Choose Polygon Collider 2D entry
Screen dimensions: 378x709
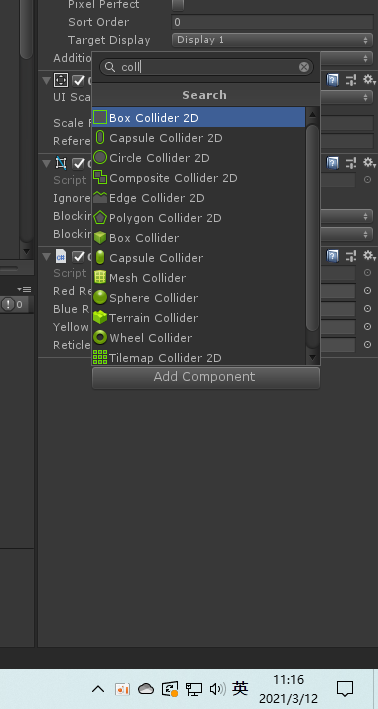198,218
